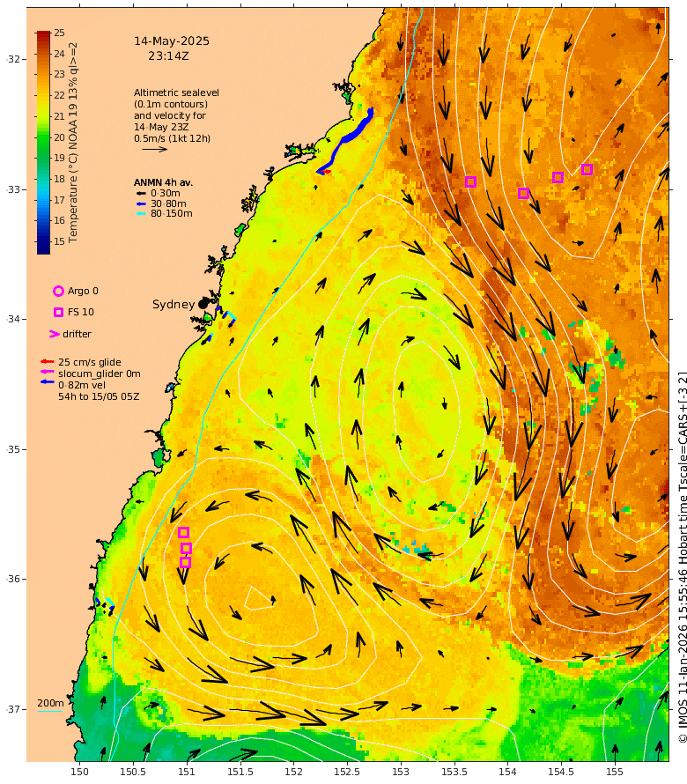Click the longitude axis label 153.5

[x=454, y=772]
